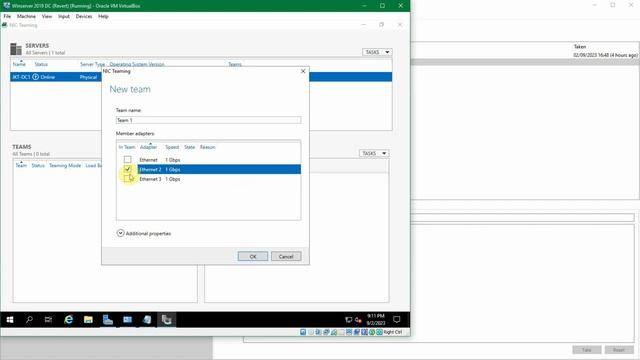The image size is (640, 360).
Task: Open VirtualBox Machine menu
Action: [26, 16]
